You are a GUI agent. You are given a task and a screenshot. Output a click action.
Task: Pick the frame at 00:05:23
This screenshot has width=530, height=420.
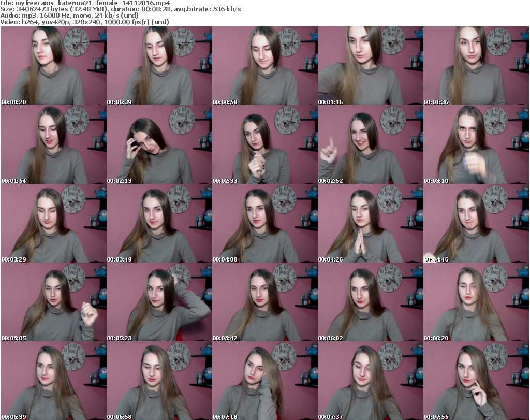[x=159, y=302]
